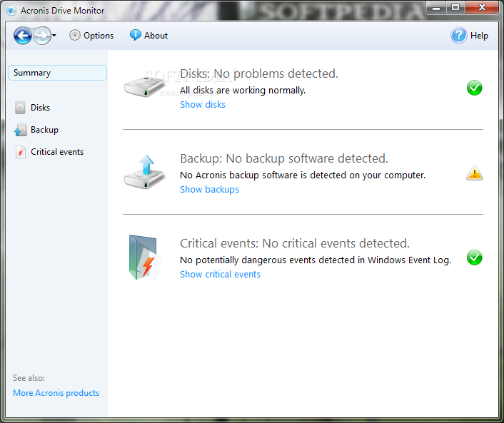
Task: Open Help text button
Action: pyautogui.click(x=479, y=36)
